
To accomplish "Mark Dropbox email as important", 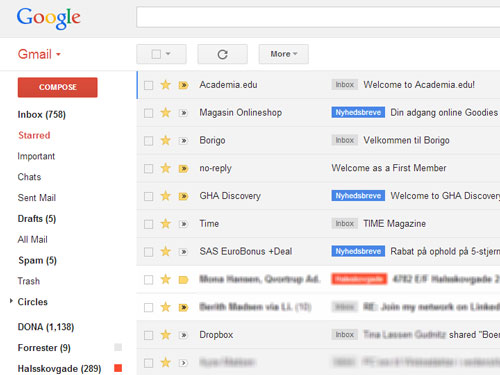I will point(183,335).
